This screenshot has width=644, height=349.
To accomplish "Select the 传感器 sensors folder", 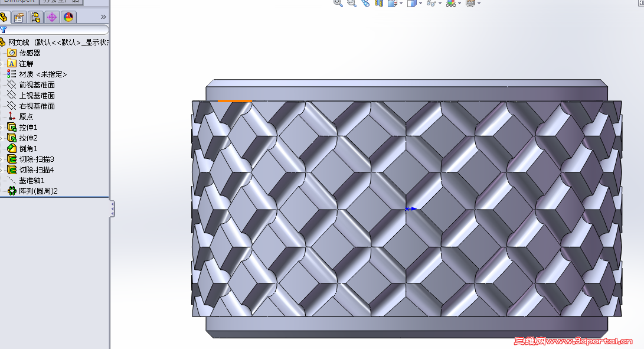I will click(x=30, y=53).
